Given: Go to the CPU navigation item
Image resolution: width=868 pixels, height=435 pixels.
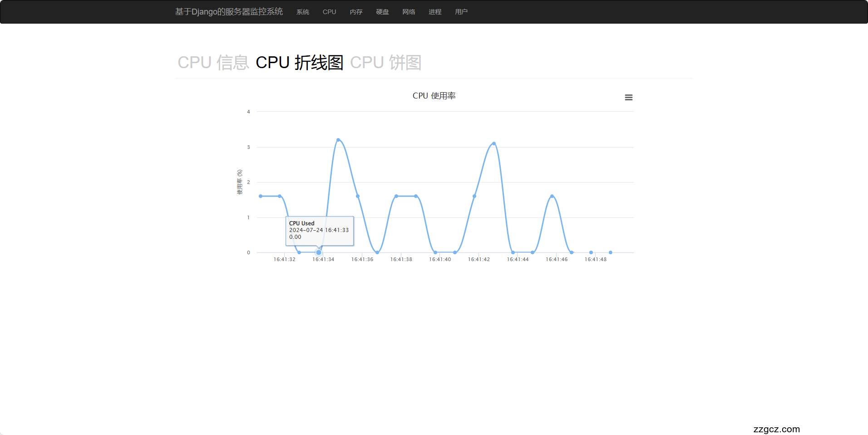Looking at the screenshot, I should tap(329, 12).
